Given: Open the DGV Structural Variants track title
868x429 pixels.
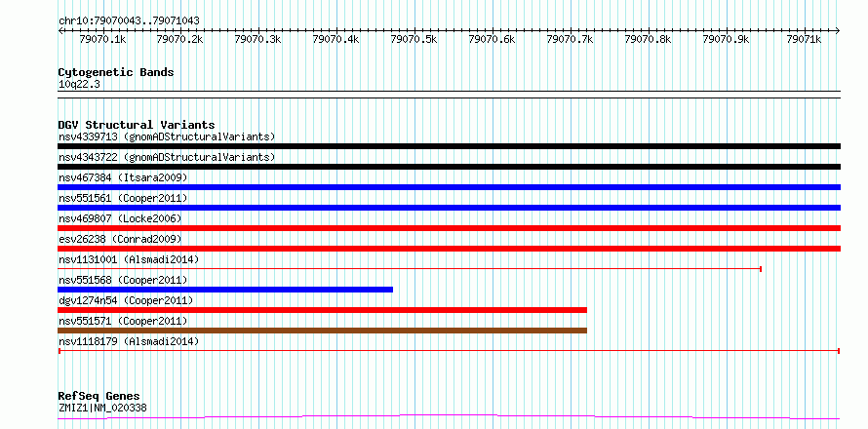Looking at the screenshot, I should pos(137,125).
